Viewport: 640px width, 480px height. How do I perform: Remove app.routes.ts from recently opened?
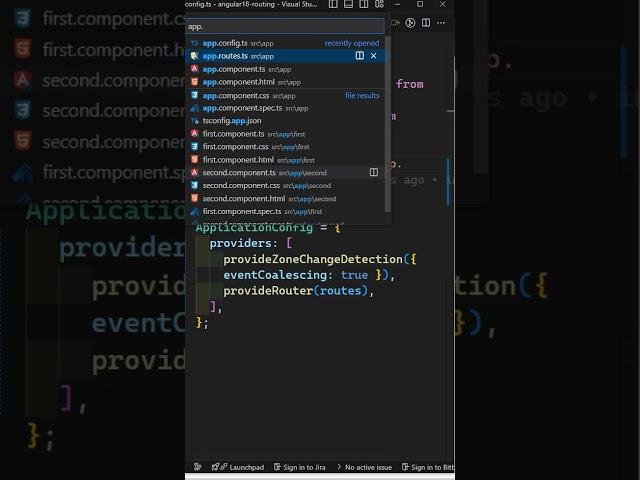point(373,56)
